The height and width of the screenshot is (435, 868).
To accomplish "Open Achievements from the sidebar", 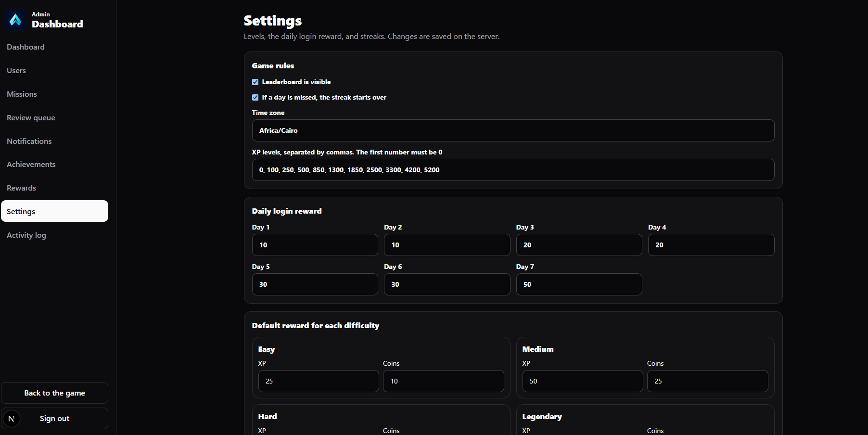I will (54, 165).
